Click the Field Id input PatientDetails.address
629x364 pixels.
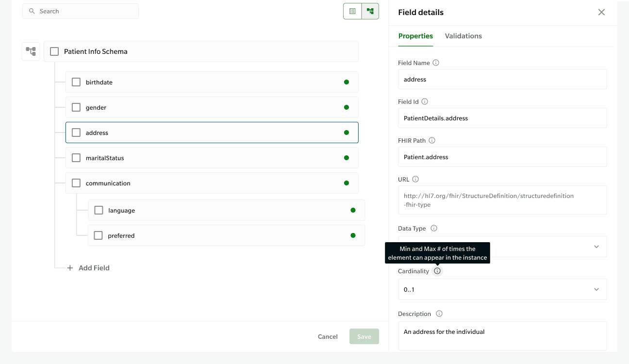[502, 118]
